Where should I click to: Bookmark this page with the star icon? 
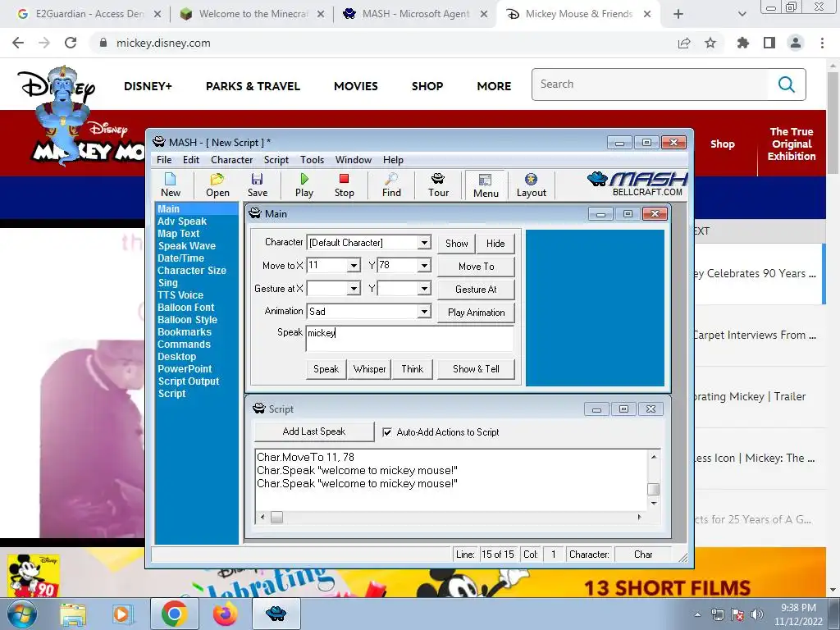(710, 43)
